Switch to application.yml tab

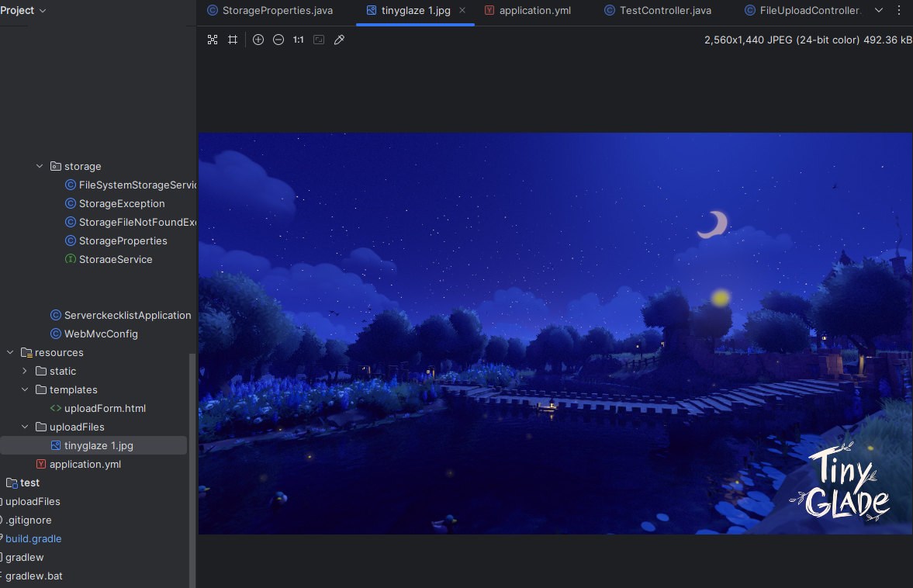528,11
